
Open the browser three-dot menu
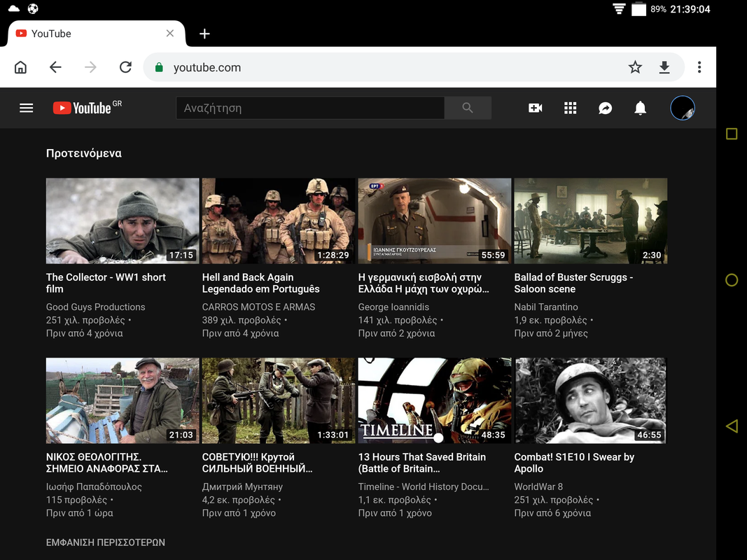[x=699, y=67]
